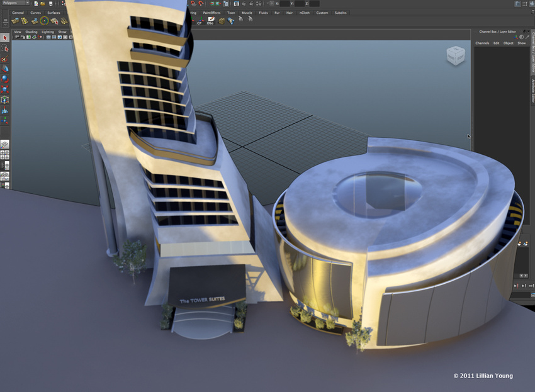Screen dimensions: 535x392
Task: Click the Save Scene icon
Action: tap(50, 3)
